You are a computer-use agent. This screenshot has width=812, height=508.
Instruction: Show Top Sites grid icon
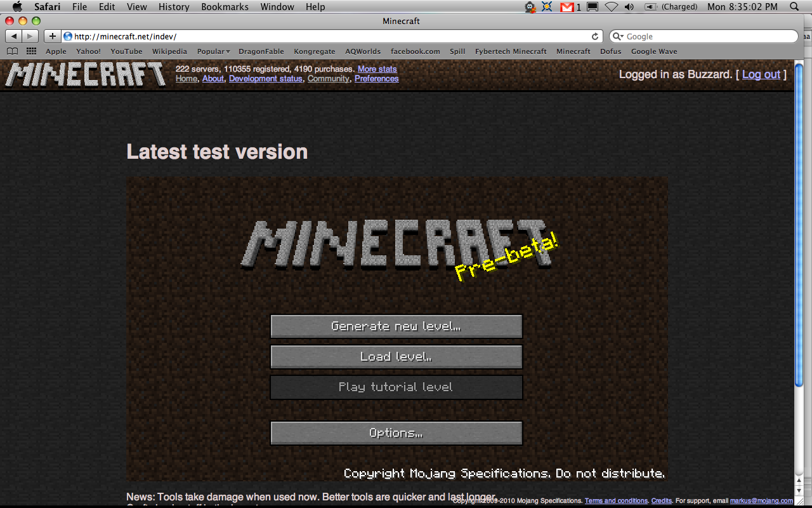(31, 51)
